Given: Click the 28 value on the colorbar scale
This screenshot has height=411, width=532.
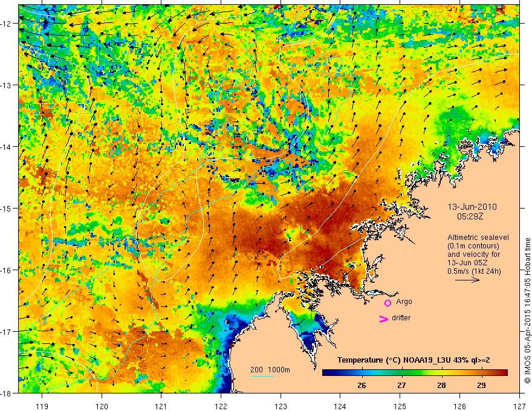Looking at the screenshot, I should pyautogui.click(x=441, y=385).
